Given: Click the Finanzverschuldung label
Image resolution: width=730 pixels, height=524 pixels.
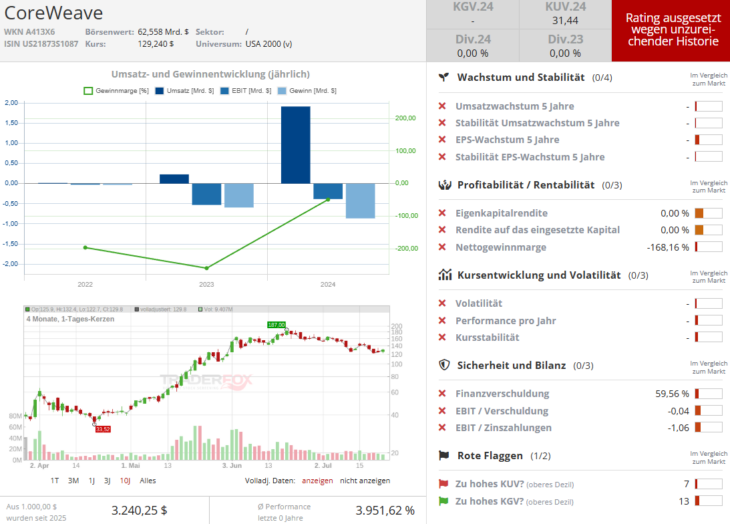Looking at the screenshot, I should [x=502, y=394].
